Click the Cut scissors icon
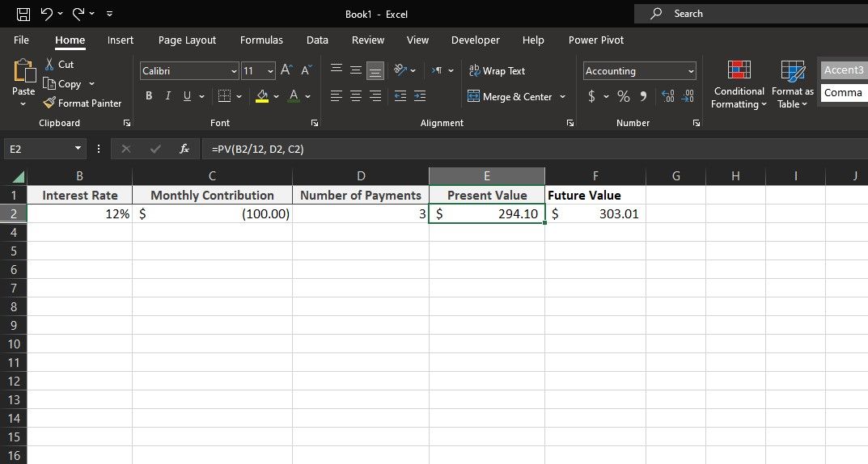Viewport: 868px width, 464px height. pyautogui.click(x=49, y=64)
